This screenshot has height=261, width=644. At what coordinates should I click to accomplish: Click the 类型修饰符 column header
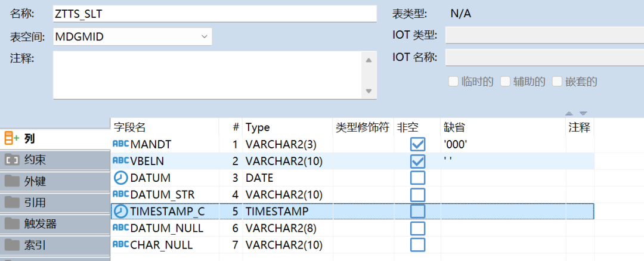pyautogui.click(x=363, y=127)
